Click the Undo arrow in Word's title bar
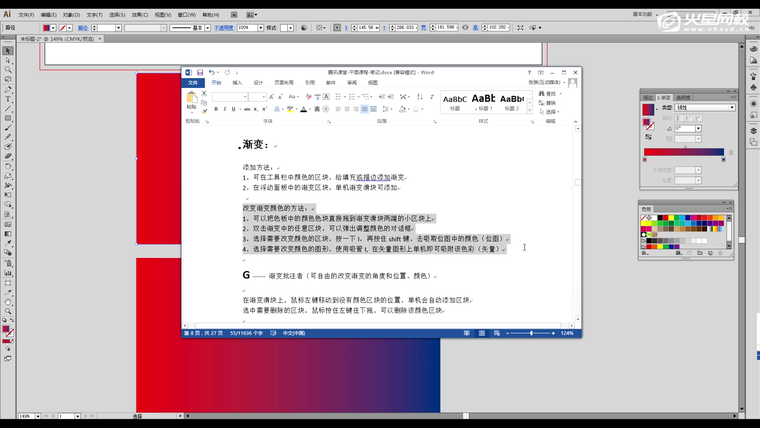 (x=212, y=72)
